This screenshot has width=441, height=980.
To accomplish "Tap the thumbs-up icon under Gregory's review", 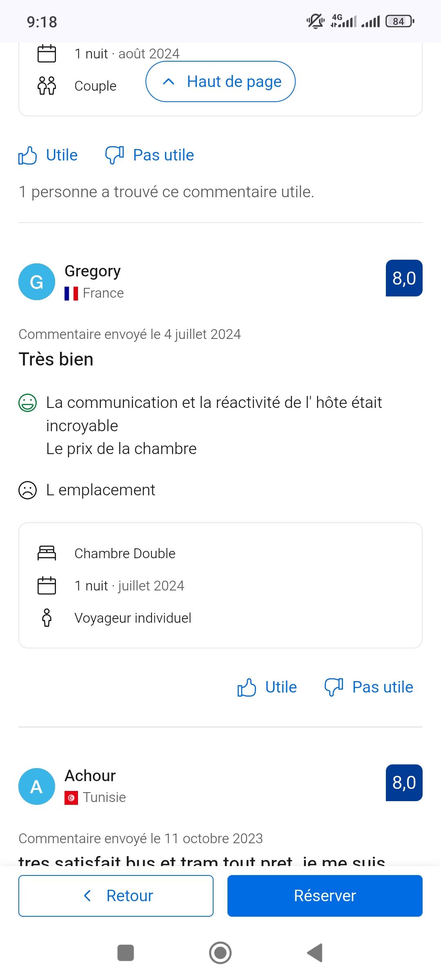I will 247,687.
